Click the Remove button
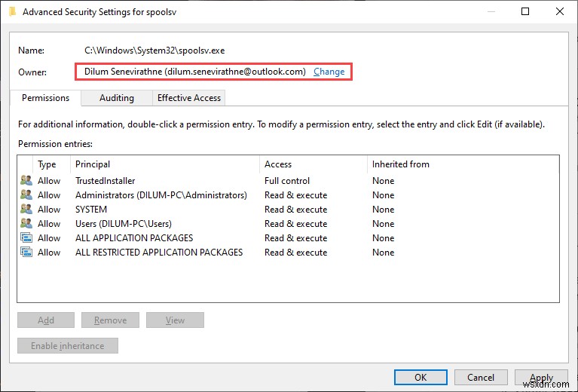 click(x=110, y=320)
